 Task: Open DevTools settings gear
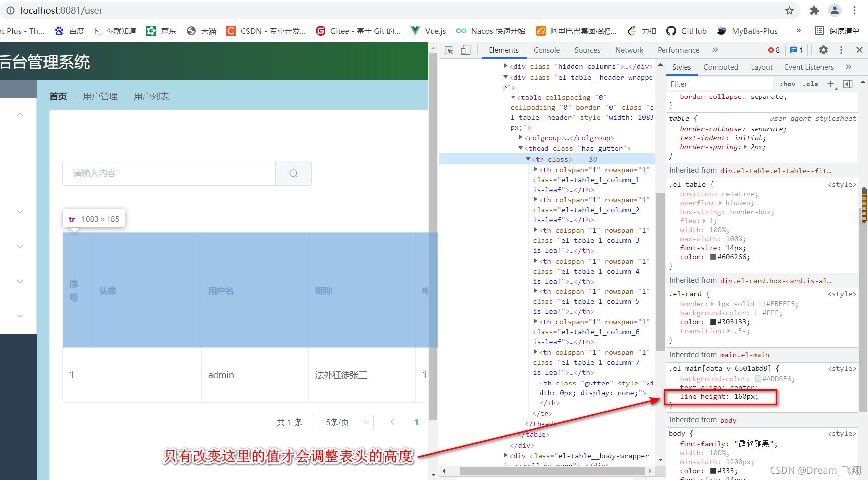824,50
